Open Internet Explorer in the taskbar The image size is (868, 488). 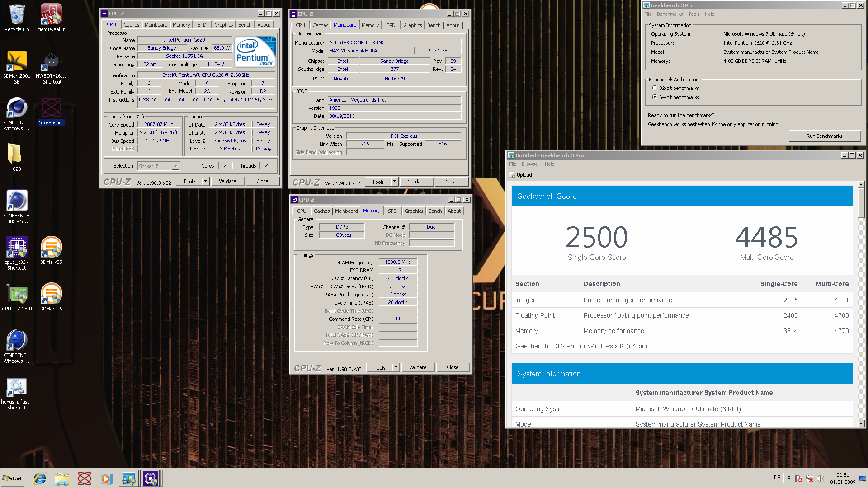tap(40, 479)
